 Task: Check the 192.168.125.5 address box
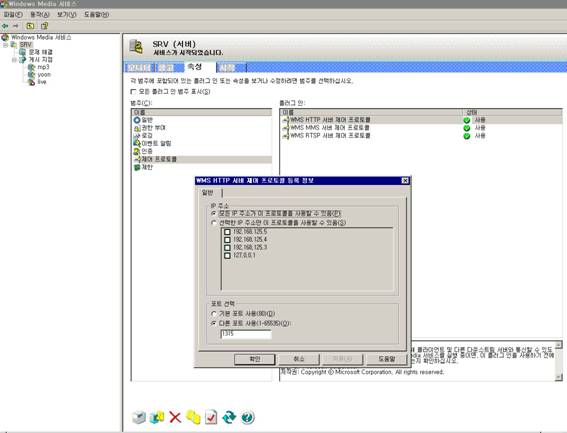pyautogui.click(x=227, y=232)
